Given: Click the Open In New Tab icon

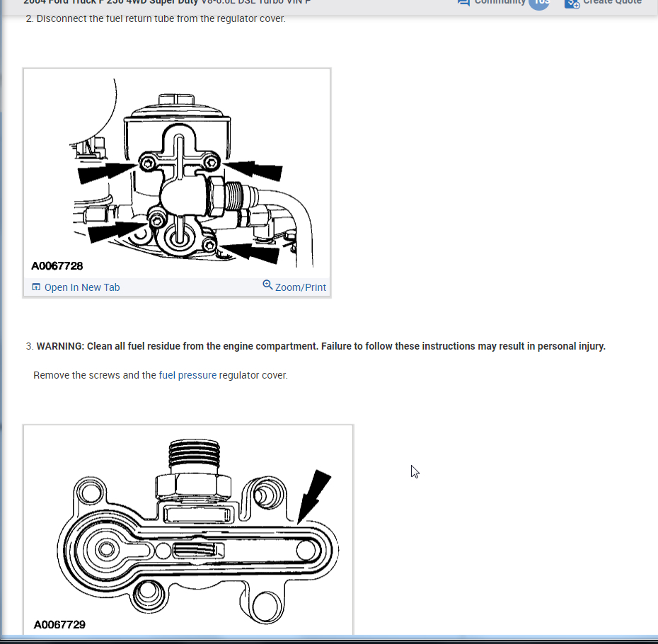Looking at the screenshot, I should (36, 287).
